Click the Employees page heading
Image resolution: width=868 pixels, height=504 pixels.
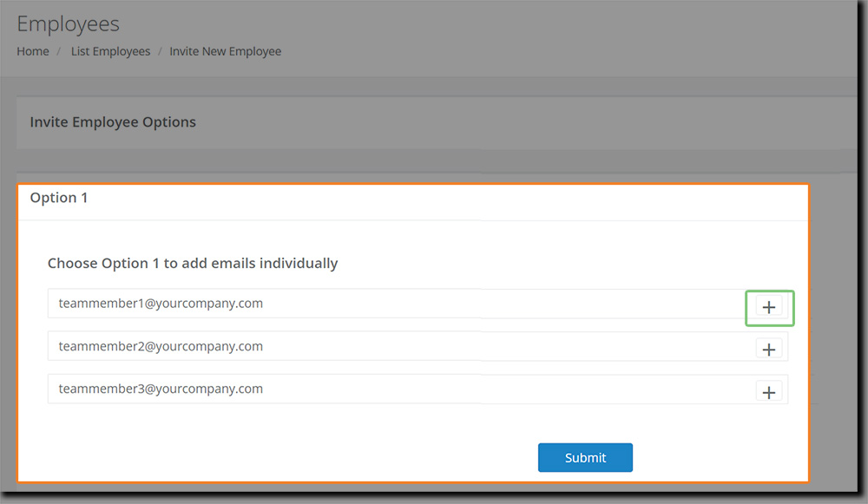(69, 23)
